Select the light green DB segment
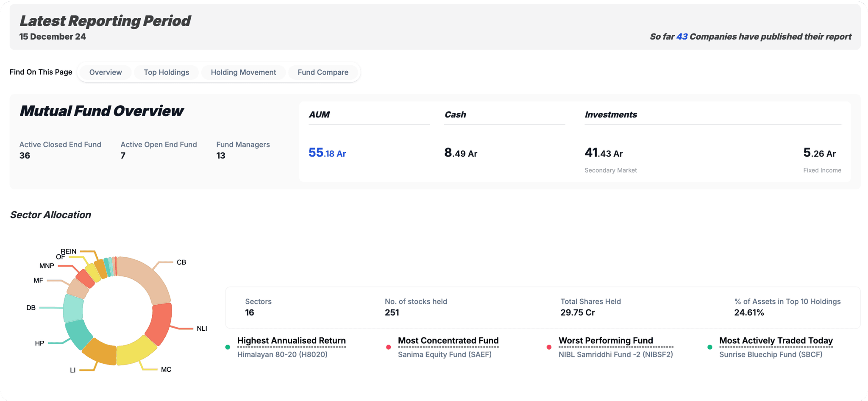868x401 pixels. 73,308
